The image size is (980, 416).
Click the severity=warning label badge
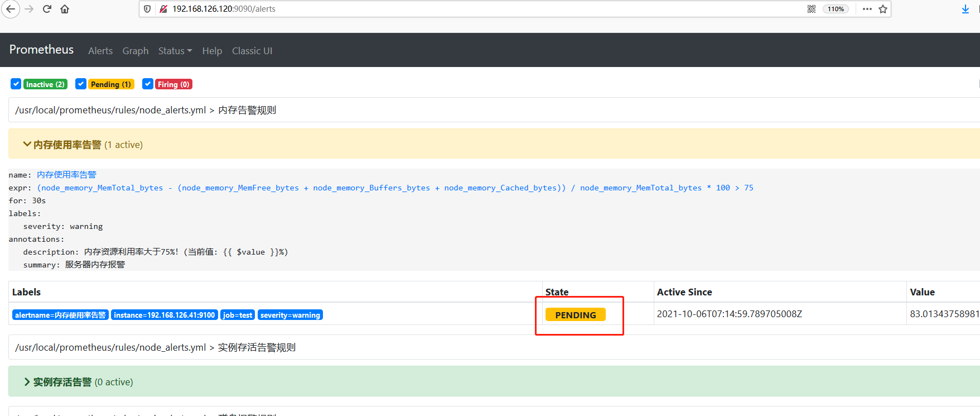(290, 315)
